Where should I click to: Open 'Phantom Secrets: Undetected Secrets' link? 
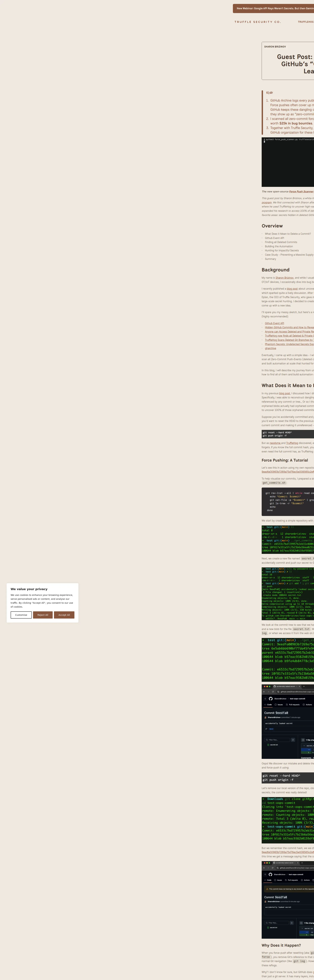click(289, 344)
